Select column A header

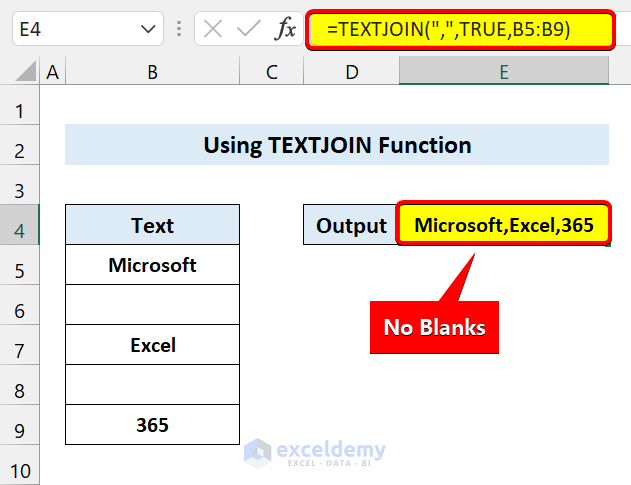(x=53, y=72)
